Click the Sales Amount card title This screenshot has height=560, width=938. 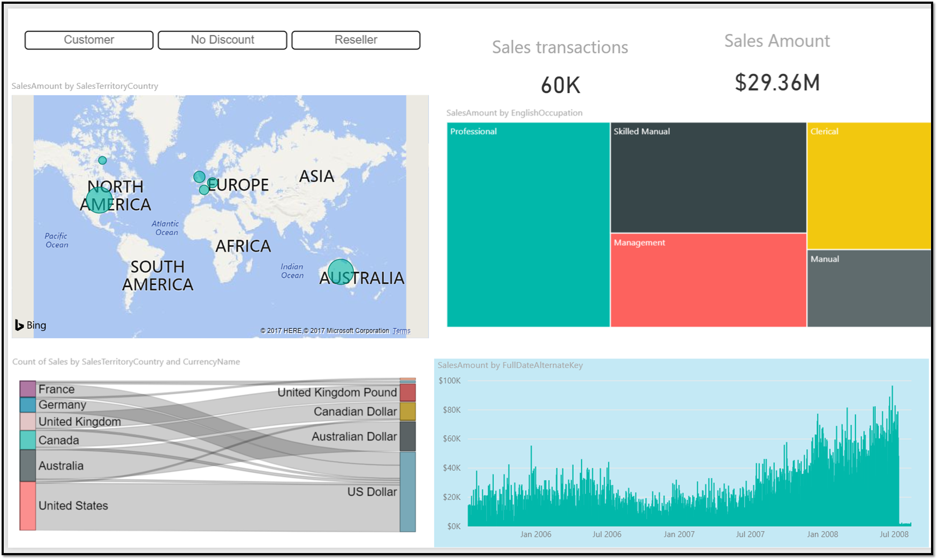point(777,41)
